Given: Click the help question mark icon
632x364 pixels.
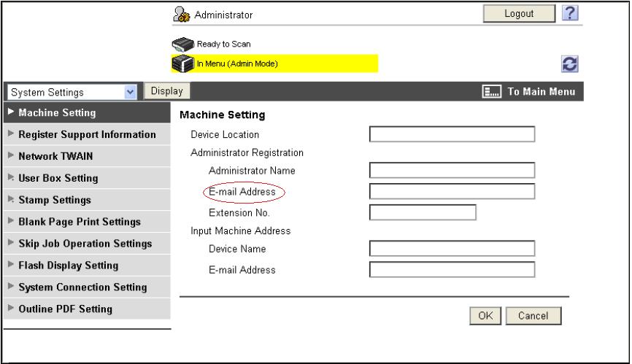Looking at the screenshot, I should [570, 13].
